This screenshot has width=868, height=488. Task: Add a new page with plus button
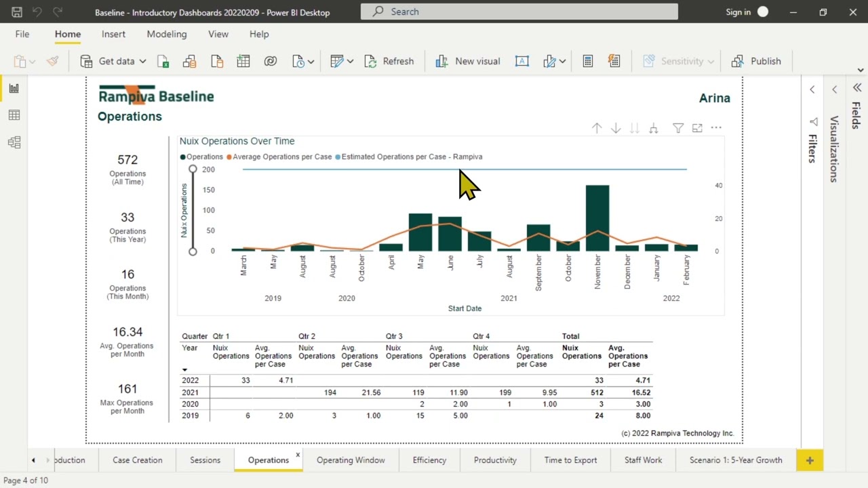810,460
